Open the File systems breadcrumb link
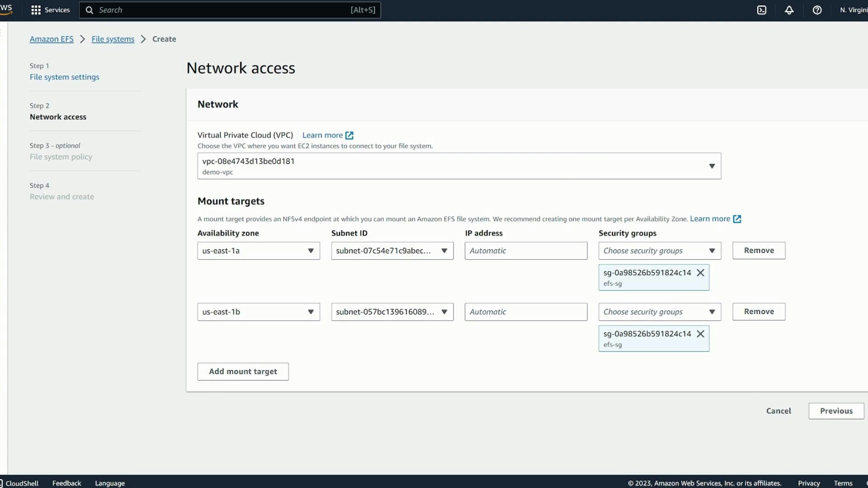The width and height of the screenshot is (868, 488). (113, 39)
